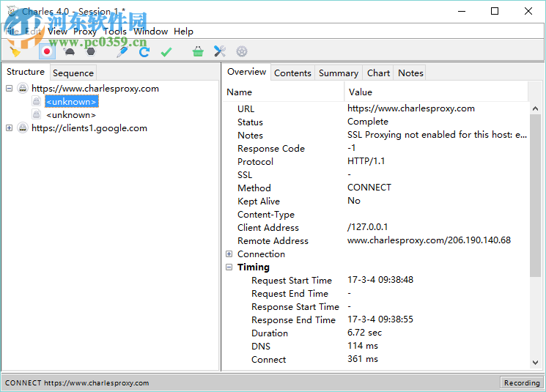546x392 pixels.
Task: Select the URL row
Action: [x=376, y=108]
